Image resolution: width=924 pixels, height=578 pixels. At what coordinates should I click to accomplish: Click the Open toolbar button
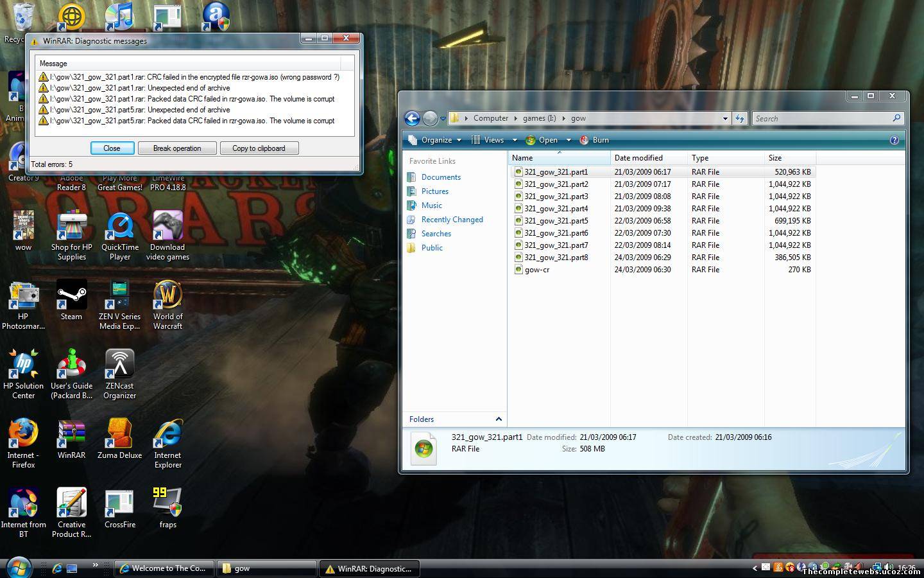[542, 140]
